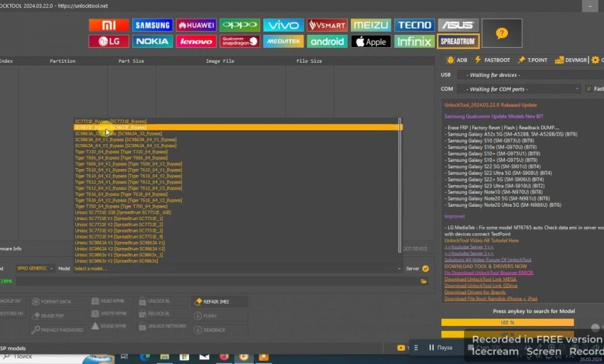Toggle the checkbox beside the COM port field

[x=589, y=89]
